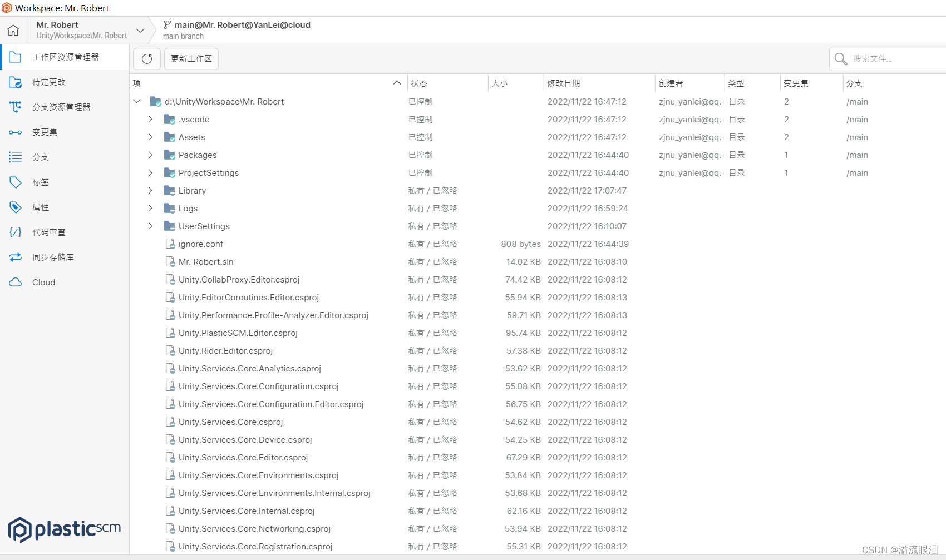Image resolution: width=946 pixels, height=560 pixels.
Task: Select Unity.EditorCoroutines.Editor.csproj file name
Action: click(x=249, y=298)
